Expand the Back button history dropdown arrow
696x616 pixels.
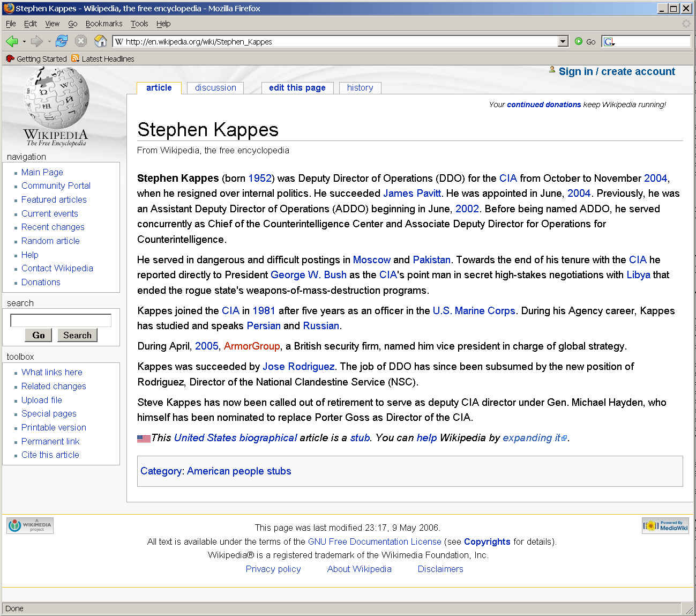24,41
